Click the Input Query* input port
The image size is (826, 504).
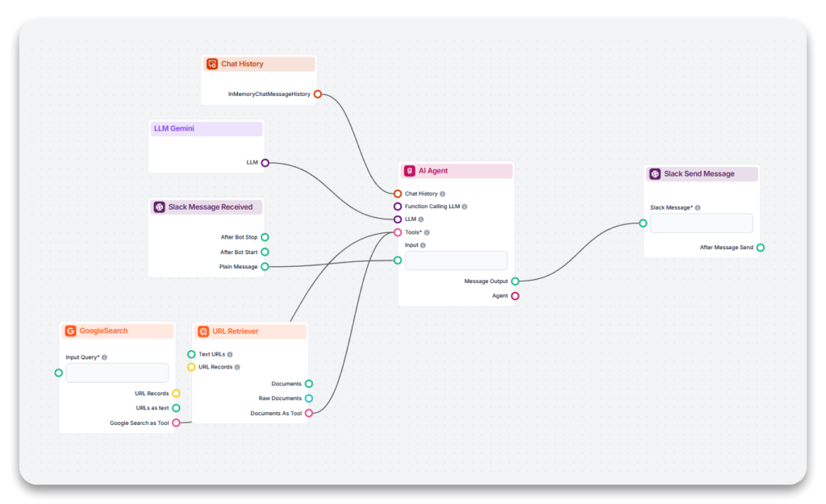click(58, 373)
